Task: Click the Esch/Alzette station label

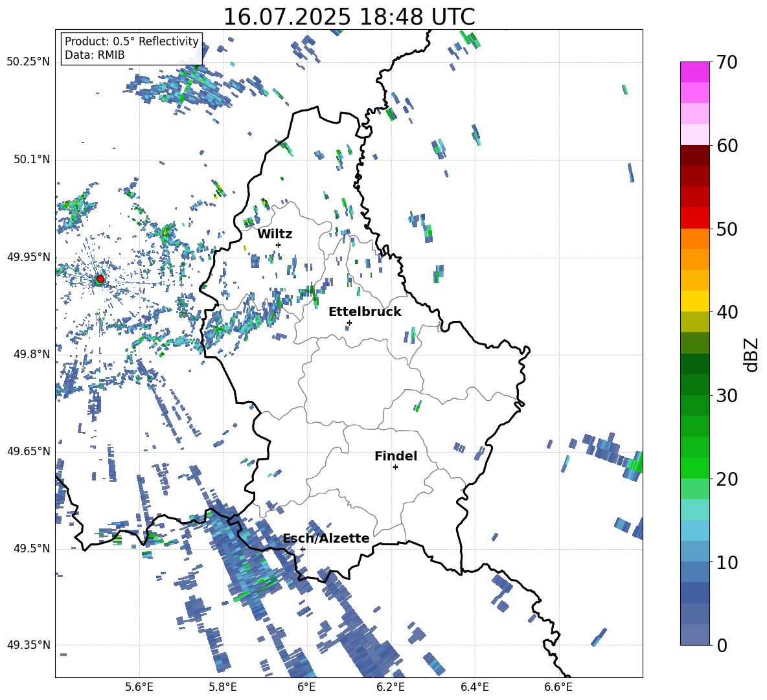Action: tap(326, 538)
